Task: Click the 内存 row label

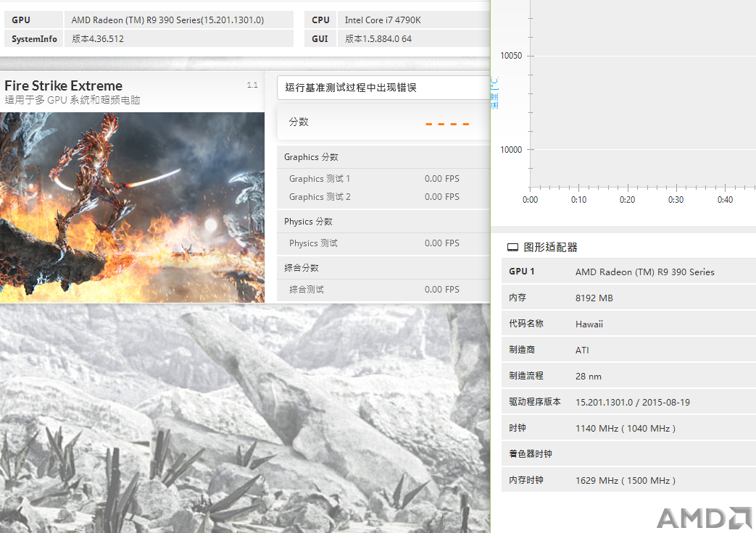Action: click(x=518, y=298)
